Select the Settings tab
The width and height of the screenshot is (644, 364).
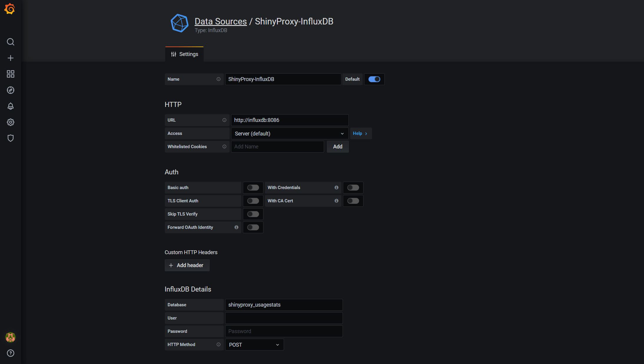tap(185, 54)
